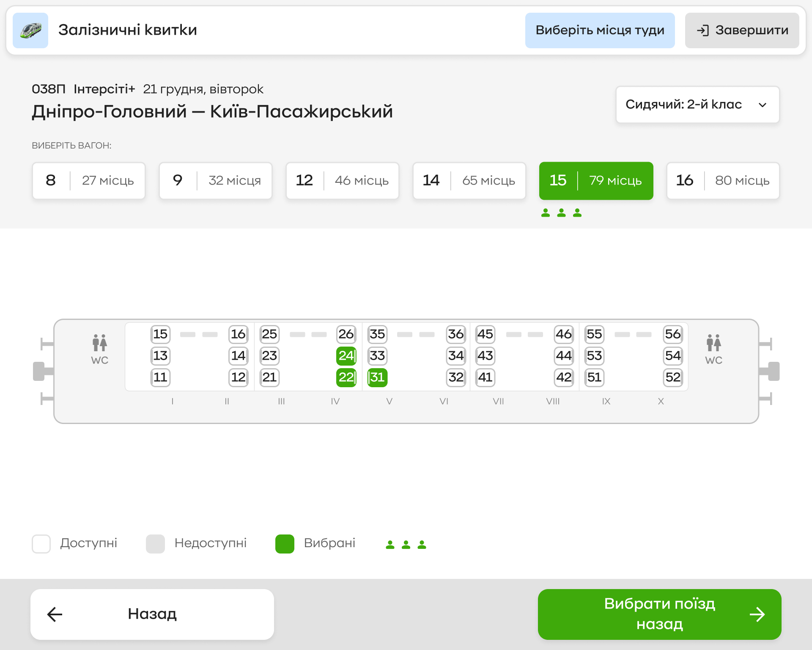Click the train icon logo in header
Viewport: 812px width, 650px height.
(x=30, y=30)
